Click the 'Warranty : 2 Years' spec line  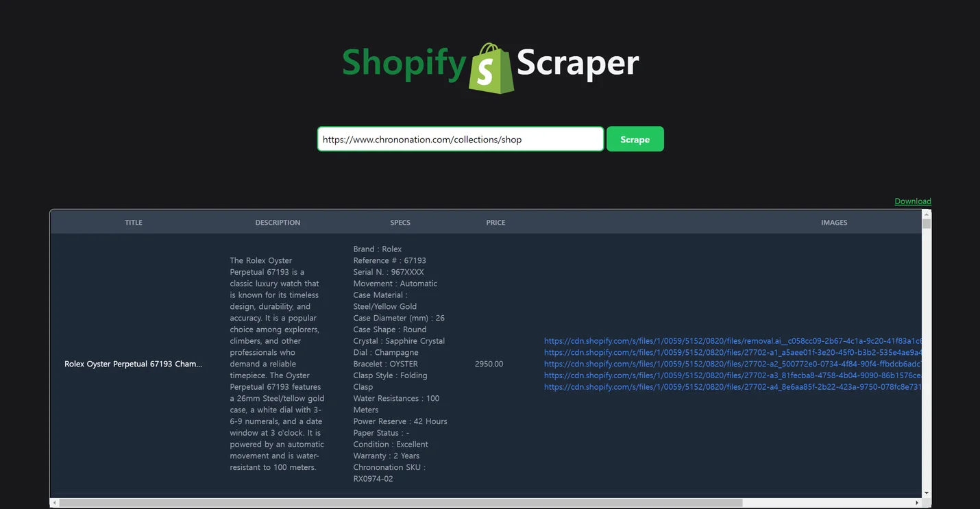(x=387, y=456)
